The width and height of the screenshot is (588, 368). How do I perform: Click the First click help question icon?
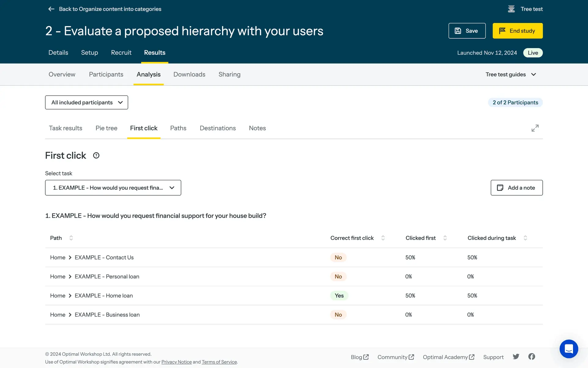96,155
